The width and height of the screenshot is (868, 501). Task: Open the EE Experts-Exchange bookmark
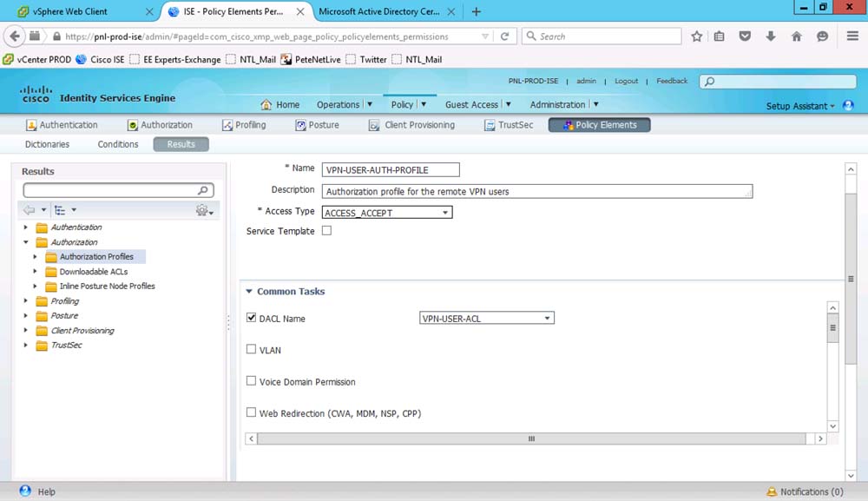175,59
